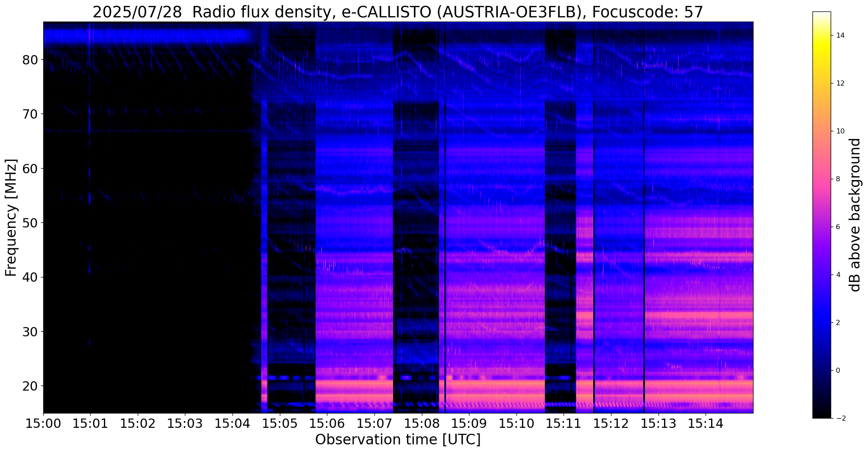
Task: Click the 15:13 time tick label
Action: point(659,424)
